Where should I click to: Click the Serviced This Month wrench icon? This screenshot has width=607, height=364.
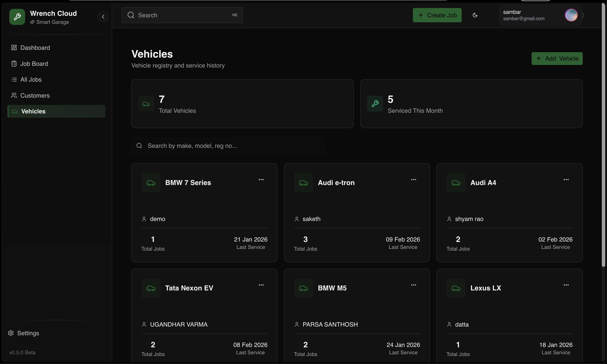pos(375,104)
